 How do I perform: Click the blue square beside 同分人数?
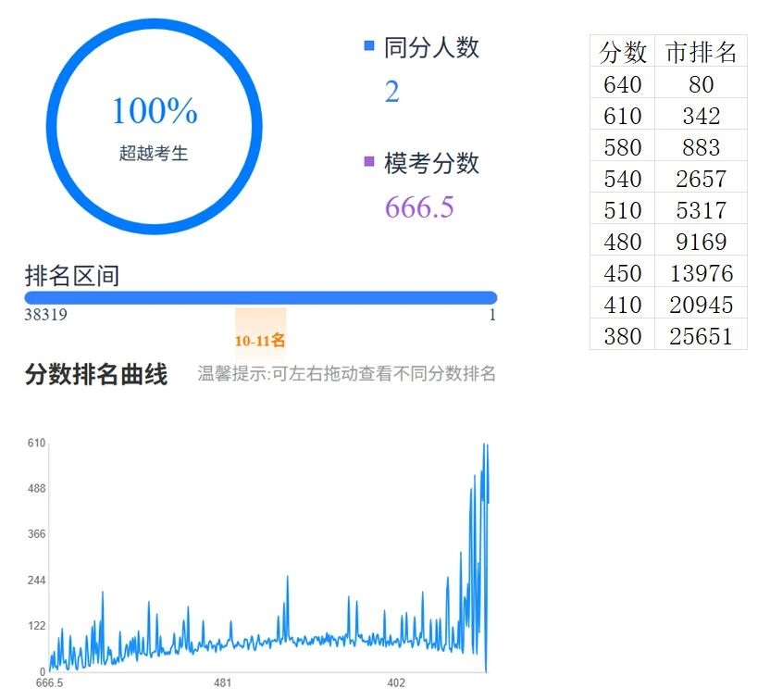[x=369, y=45]
